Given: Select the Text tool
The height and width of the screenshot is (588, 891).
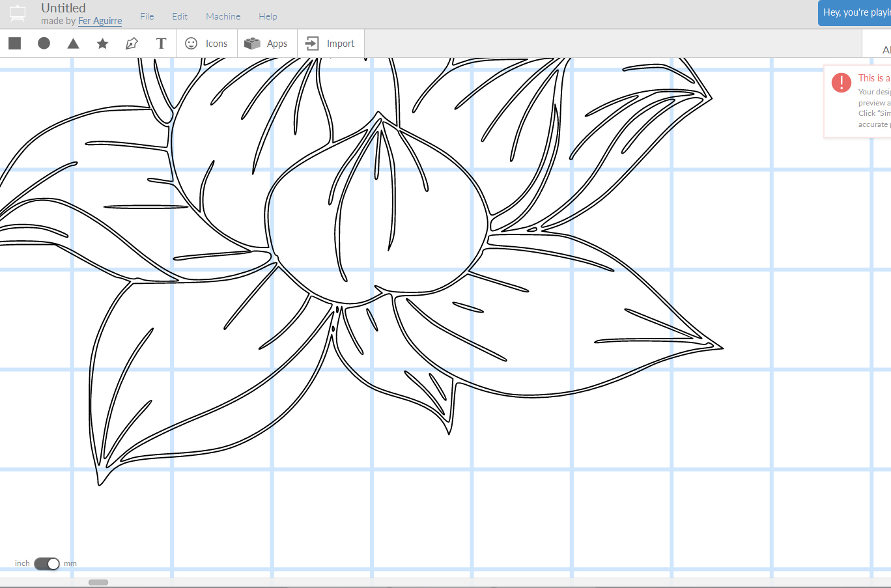Looking at the screenshot, I should 161,44.
